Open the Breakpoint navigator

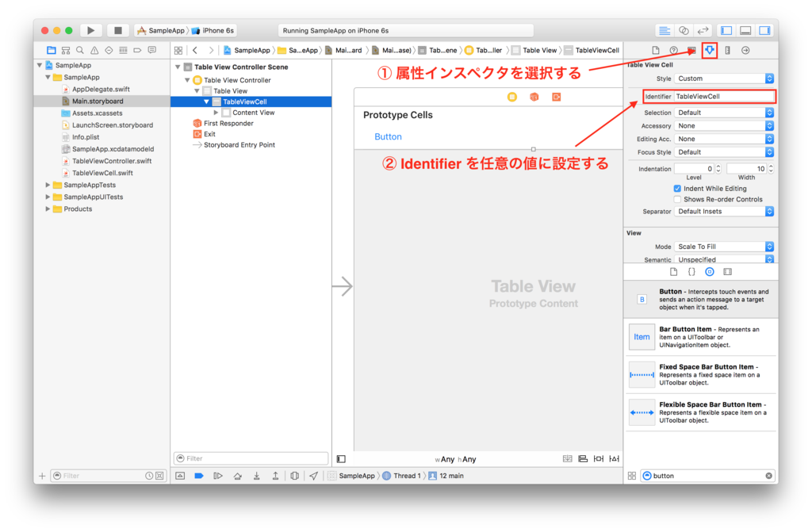coord(137,50)
